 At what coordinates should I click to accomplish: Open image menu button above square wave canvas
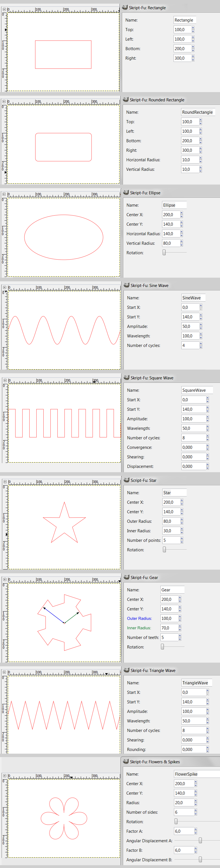5,380
